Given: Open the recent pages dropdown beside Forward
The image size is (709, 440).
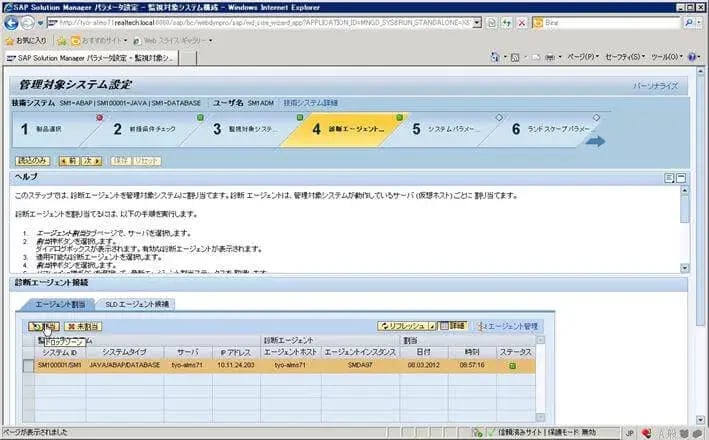Looking at the screenshot, I should pyautogui.click(x=40, y=23).
